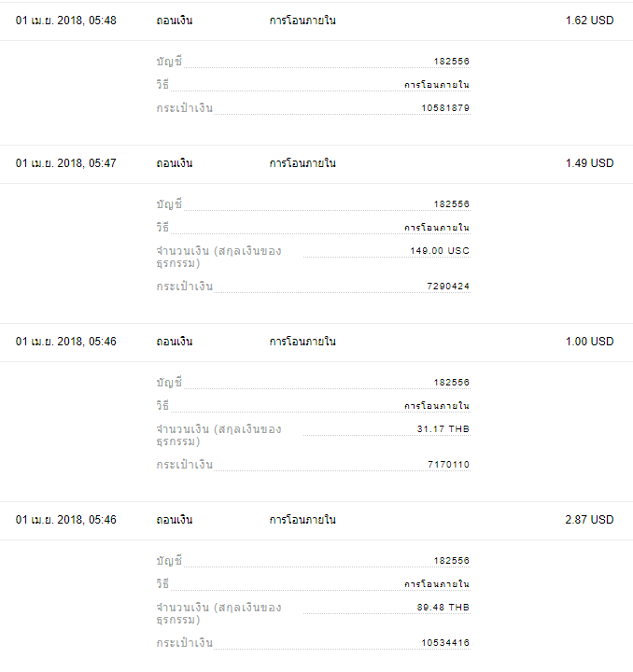This screenshot has width=633, height=672.
Task: Click the 1.62 USD amount
Action: [589, 21]
